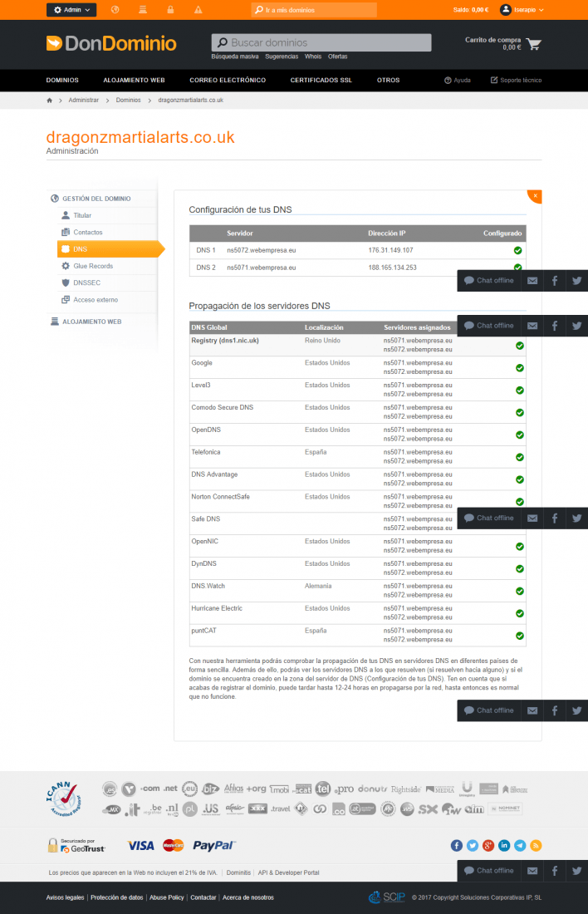Focus the 'Buscar dominios' search box
This screenshot has width=588, height=914.
click(x=321, y=42)
